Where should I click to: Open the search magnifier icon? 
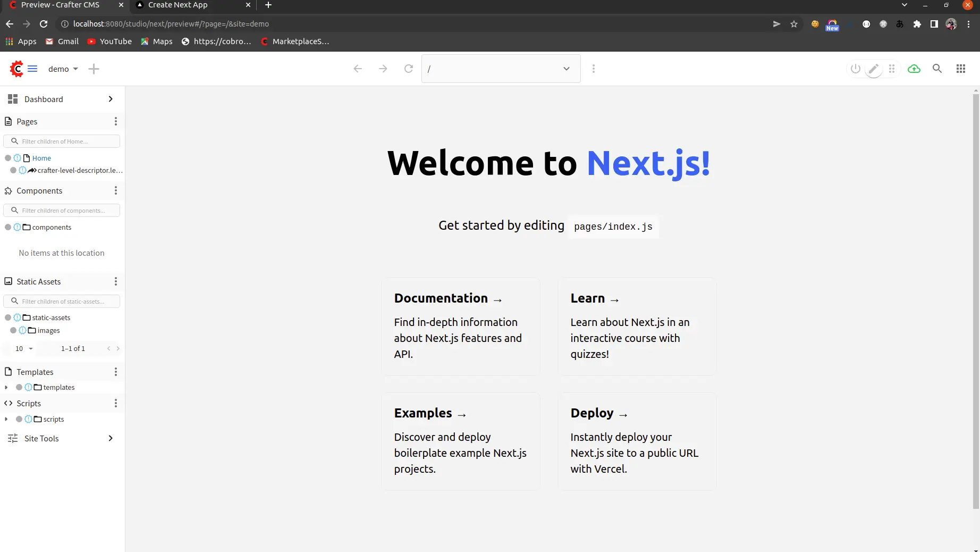point(937,69)
